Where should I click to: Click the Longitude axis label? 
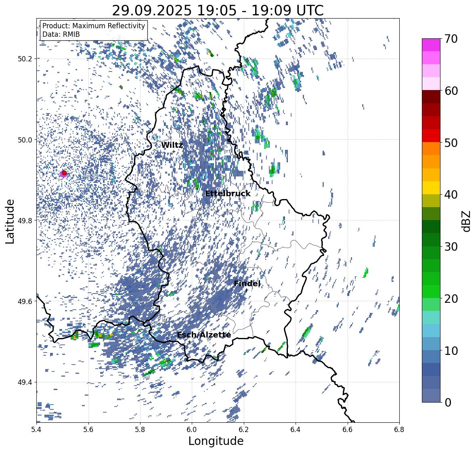pyautogui.click(x=216, y=441)
